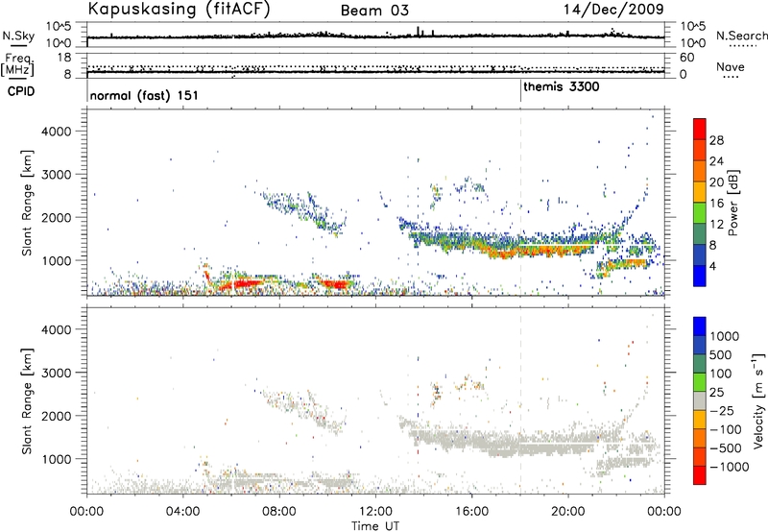
Task: Click the "CPID" row label
Action: [21, 91]
